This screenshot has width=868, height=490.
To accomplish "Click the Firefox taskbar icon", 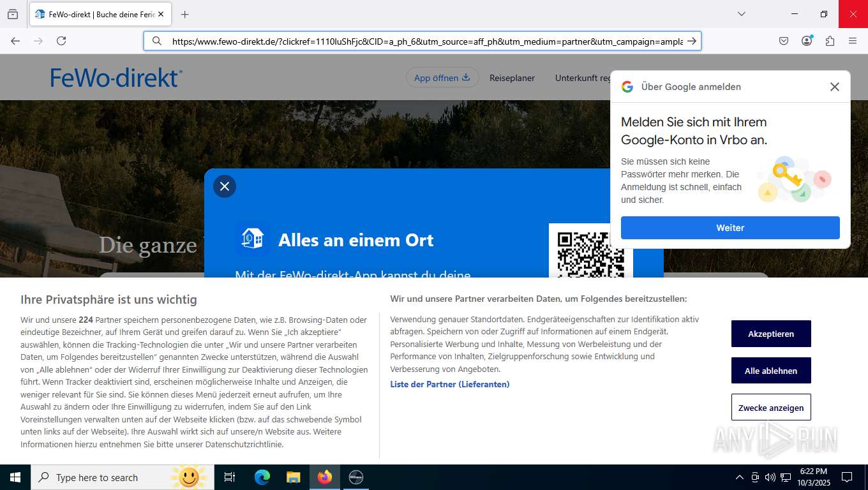I will coord(325,477).
